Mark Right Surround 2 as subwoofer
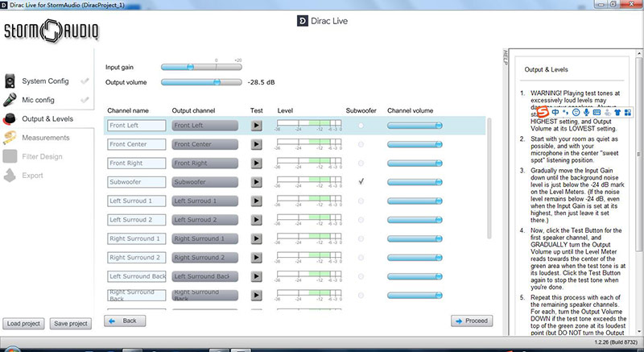This screenshot has width=644, height=352. [361, 258]
